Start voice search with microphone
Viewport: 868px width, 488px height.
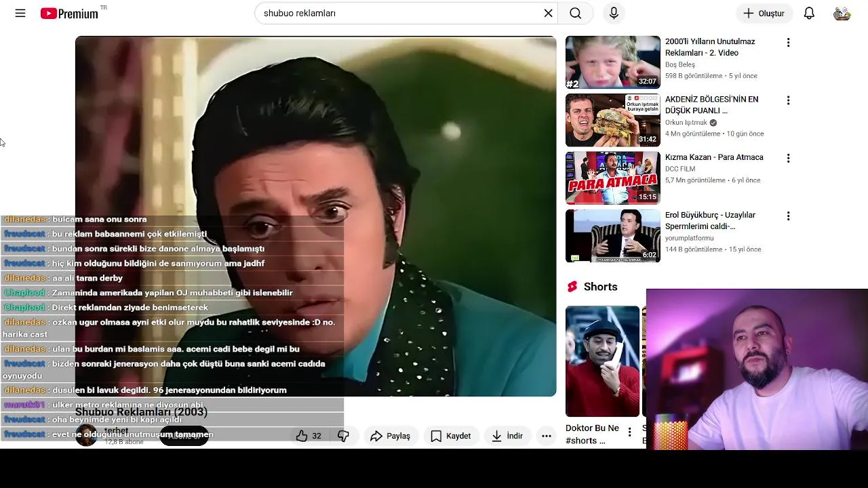tap(614, 13)
